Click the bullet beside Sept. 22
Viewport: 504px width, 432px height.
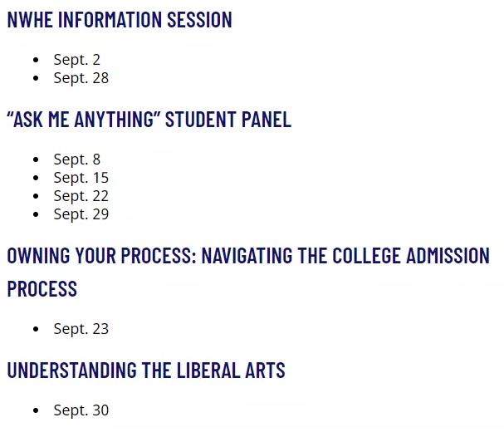pyautogui.click(x=36, y=196)
